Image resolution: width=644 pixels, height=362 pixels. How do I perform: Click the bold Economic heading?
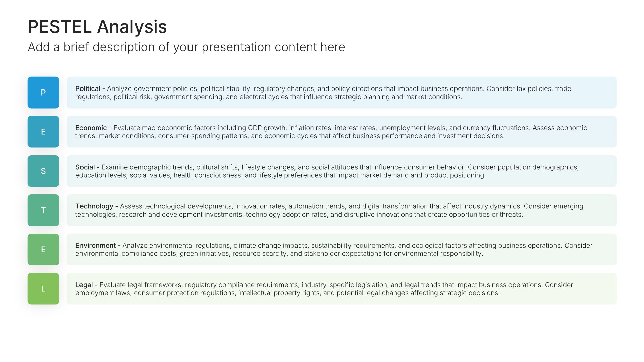coord(91,128)
